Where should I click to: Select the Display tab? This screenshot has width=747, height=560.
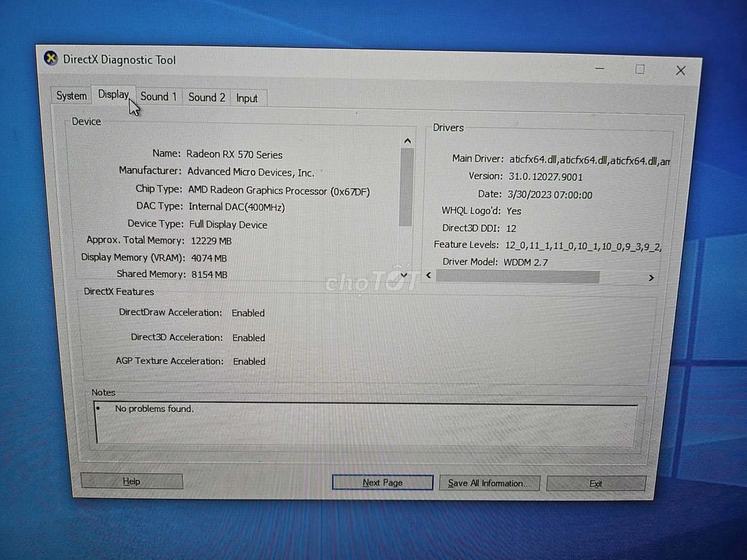click(x=113, y=94)
